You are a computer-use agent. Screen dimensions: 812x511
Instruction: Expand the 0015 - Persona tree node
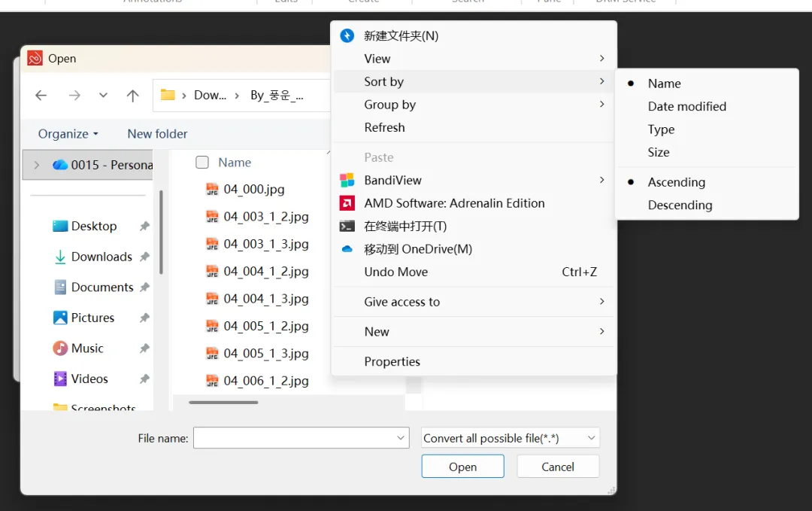[x=36, y=165]
